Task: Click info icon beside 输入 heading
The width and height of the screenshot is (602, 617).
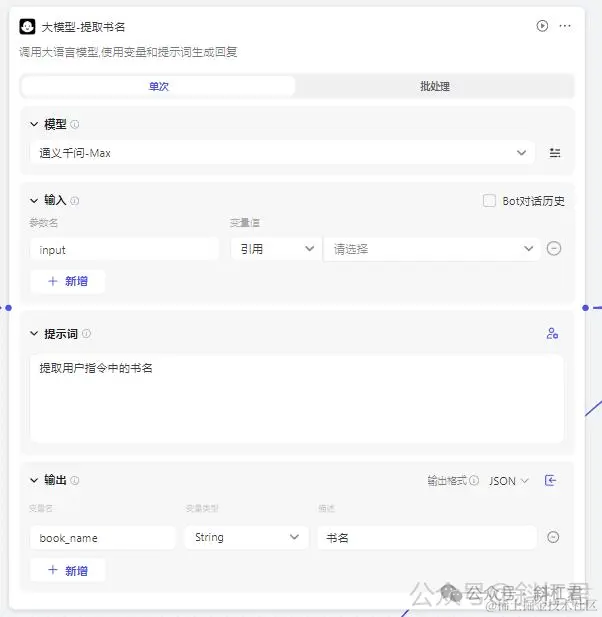Action: pos(74,201)
